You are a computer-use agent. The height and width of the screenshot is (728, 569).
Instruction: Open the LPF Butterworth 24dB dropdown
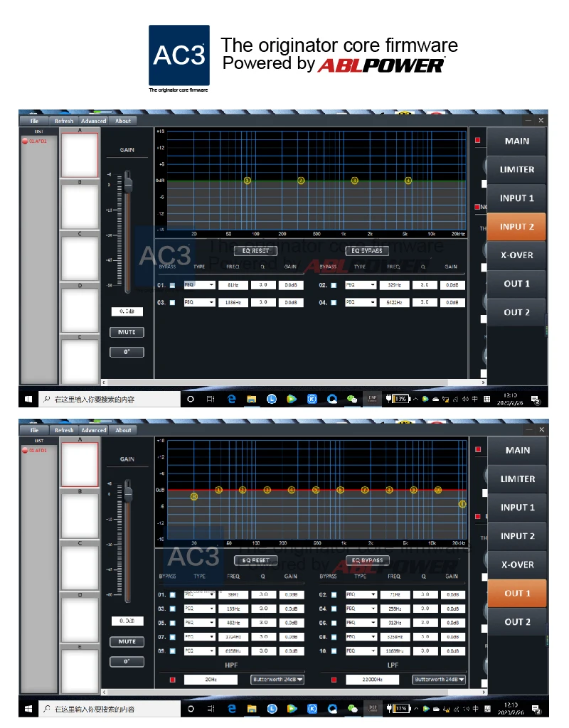pyautogui.click(x=439, y=680)
